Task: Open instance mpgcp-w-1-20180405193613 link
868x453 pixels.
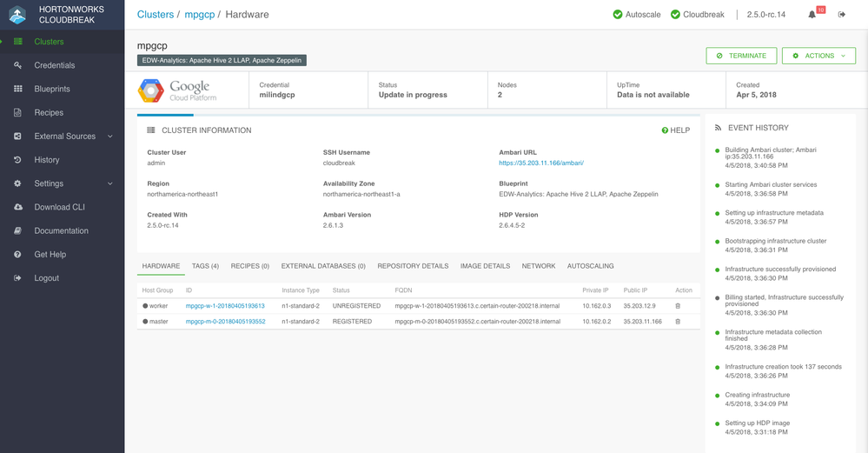Action: point(225,306)
